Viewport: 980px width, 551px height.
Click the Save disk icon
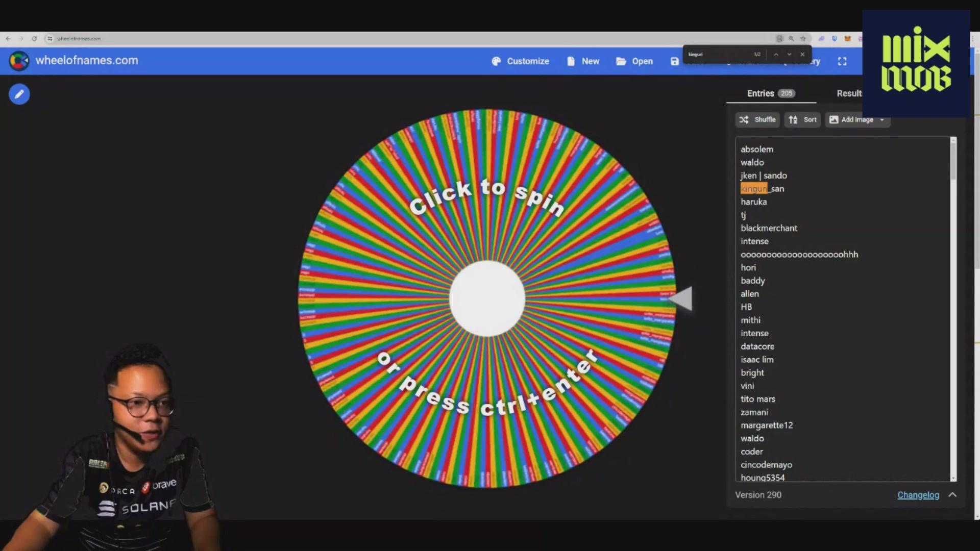pyautogui.click(x=675, y=61)
